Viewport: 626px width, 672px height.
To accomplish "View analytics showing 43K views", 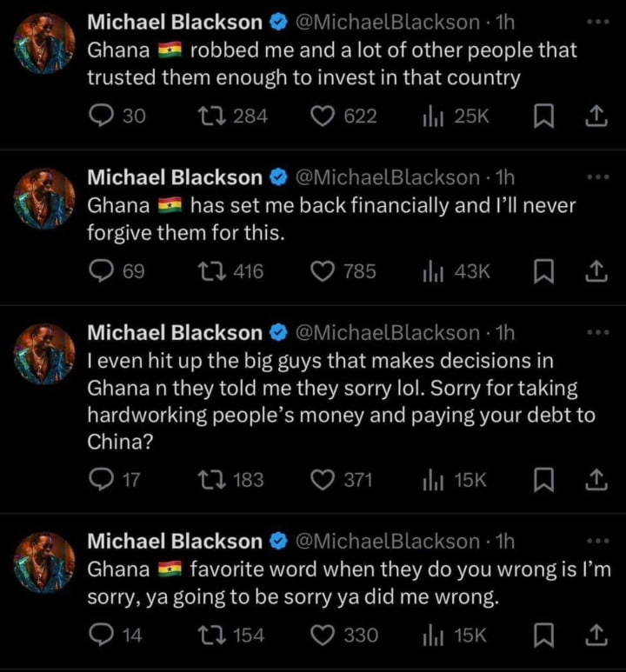I will tap(456, 272).
